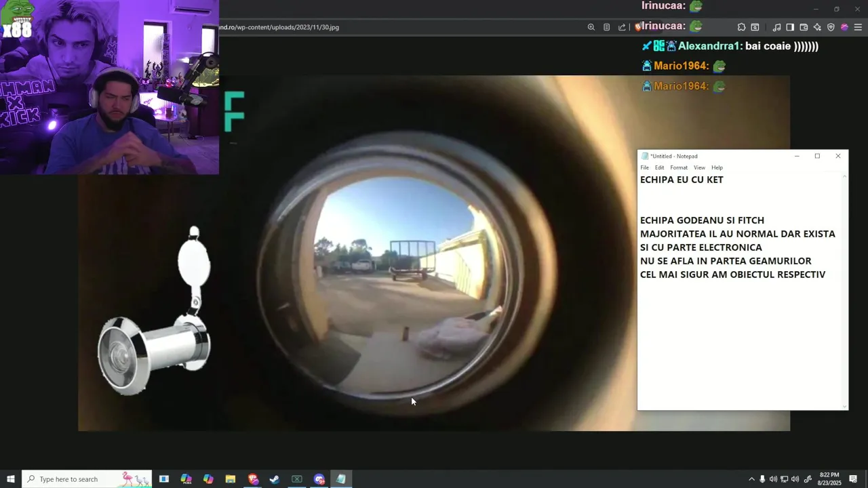The image size is (868, 488).
Task: Click the 'ECHIPA GODEANU SI FITCH' line in Notepad
Action: pyautogui.click(x=702, y=220)
